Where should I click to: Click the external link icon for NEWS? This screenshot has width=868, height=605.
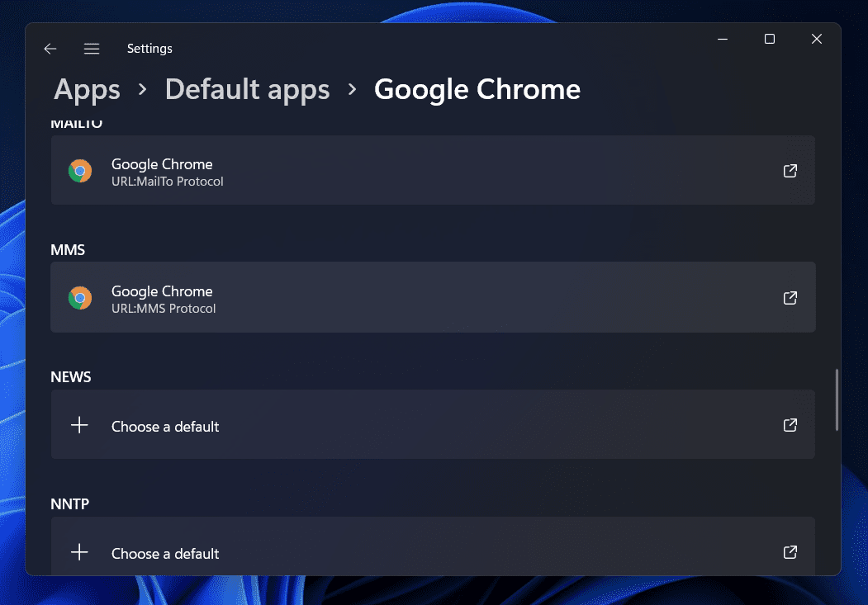click(x=790, y=425)
